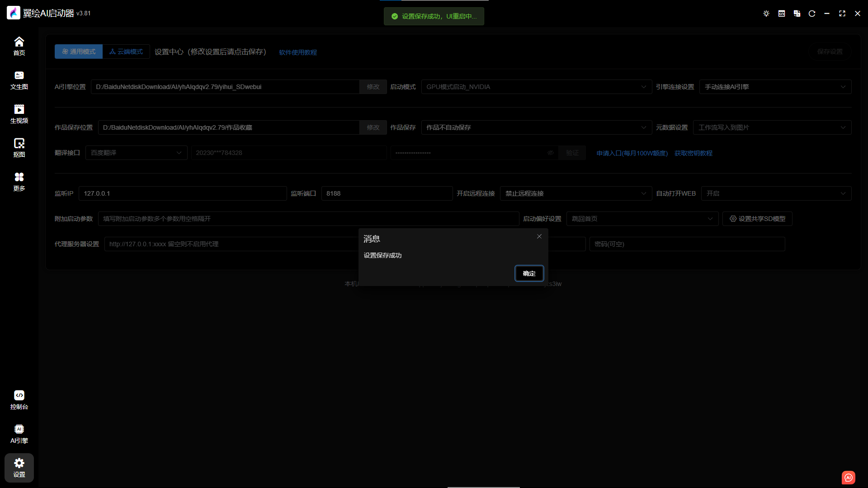Click the code console icon in title bar
Viewport: 868px width, 488px height.
coord(782,14)
